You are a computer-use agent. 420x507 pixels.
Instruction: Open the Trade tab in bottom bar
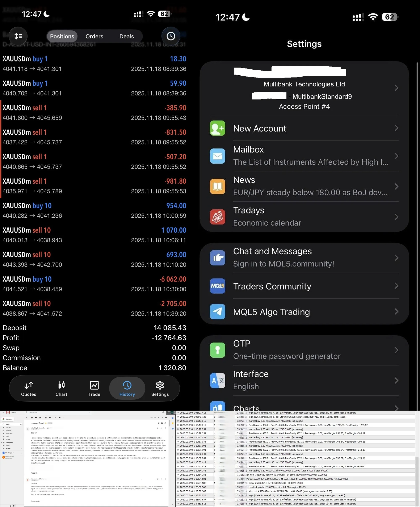(x=94, y=389)
